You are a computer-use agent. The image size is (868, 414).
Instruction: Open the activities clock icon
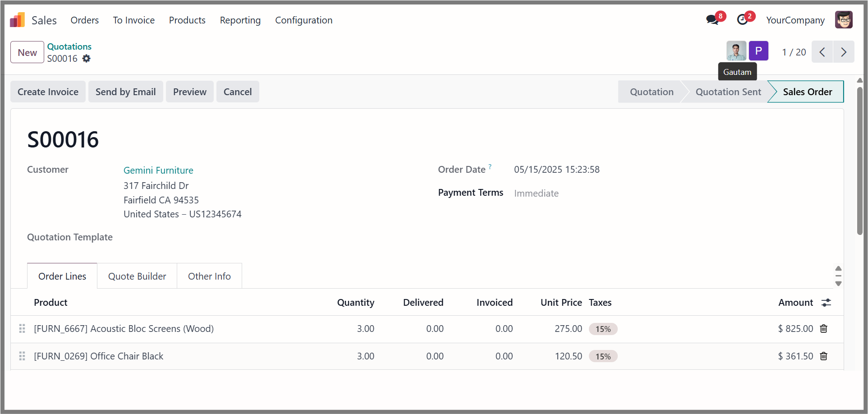pos(742,20)
